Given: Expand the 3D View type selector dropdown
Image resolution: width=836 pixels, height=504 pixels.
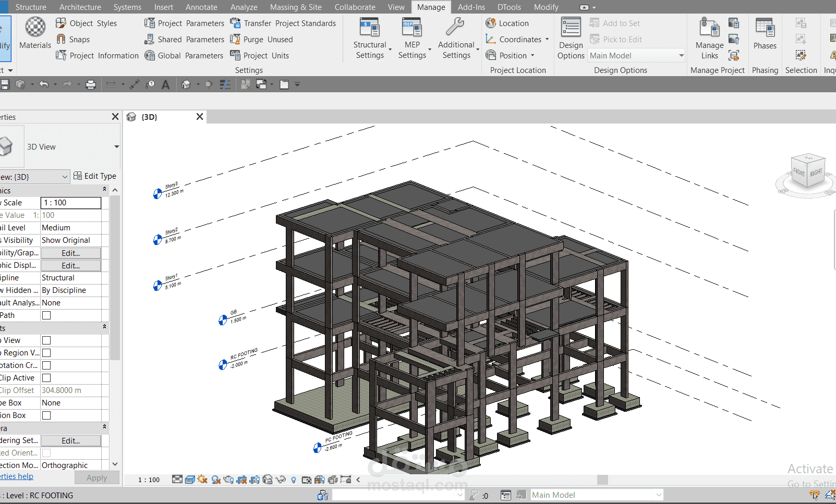Looking at the screenshot, I should pos(116,147).
